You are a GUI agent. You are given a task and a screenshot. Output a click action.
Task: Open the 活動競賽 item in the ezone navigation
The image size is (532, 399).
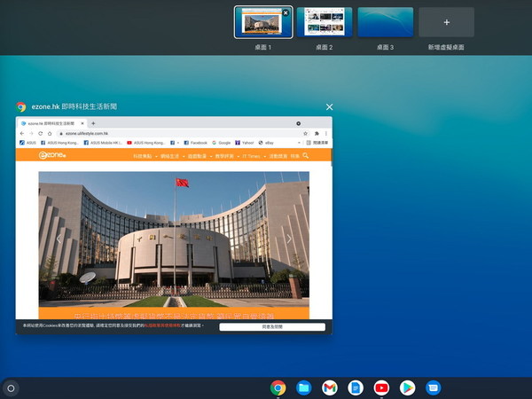click(278, 156)
